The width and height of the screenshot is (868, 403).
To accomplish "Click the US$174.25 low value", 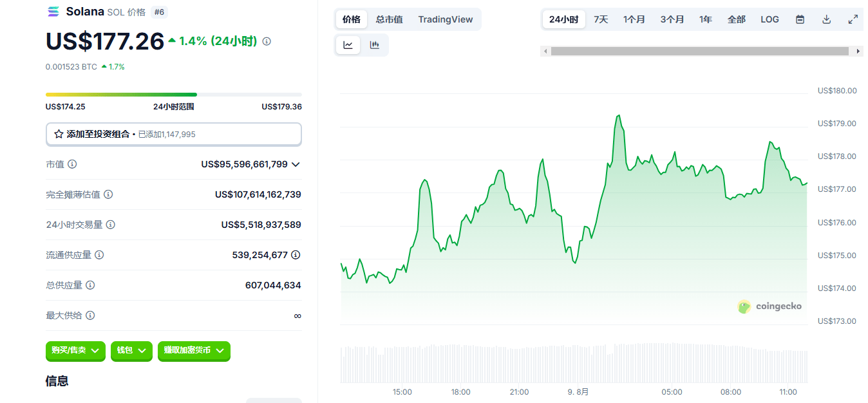I will 66,107.
